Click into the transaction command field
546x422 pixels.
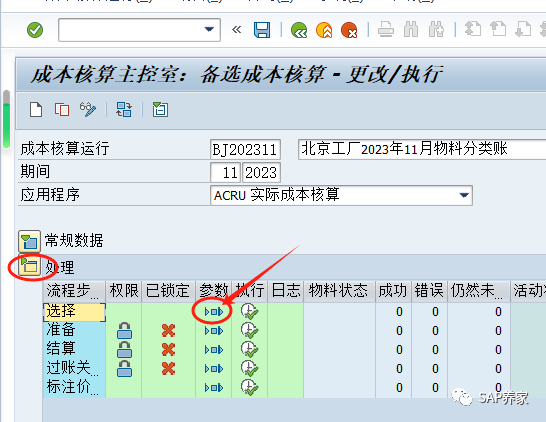click(x=139, y=30)
